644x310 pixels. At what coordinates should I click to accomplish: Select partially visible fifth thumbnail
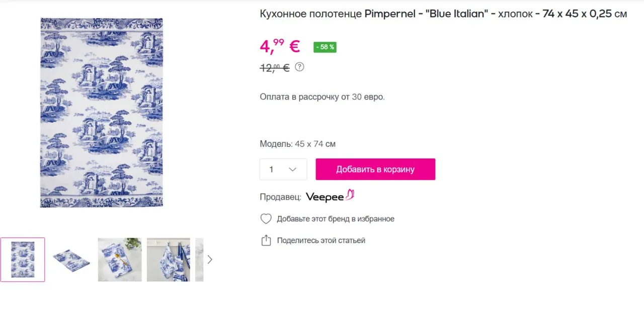pyautogui.click(x=199, y=260)
